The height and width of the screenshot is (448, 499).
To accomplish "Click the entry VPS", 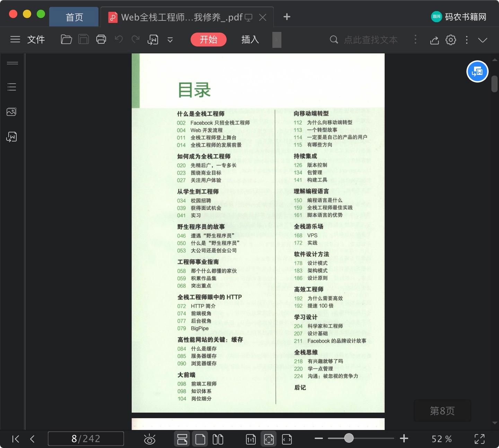I will (312, 235).
